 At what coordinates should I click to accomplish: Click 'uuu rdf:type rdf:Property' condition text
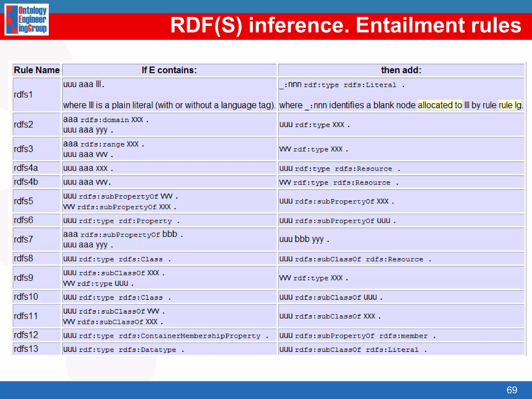pos(121,221)
